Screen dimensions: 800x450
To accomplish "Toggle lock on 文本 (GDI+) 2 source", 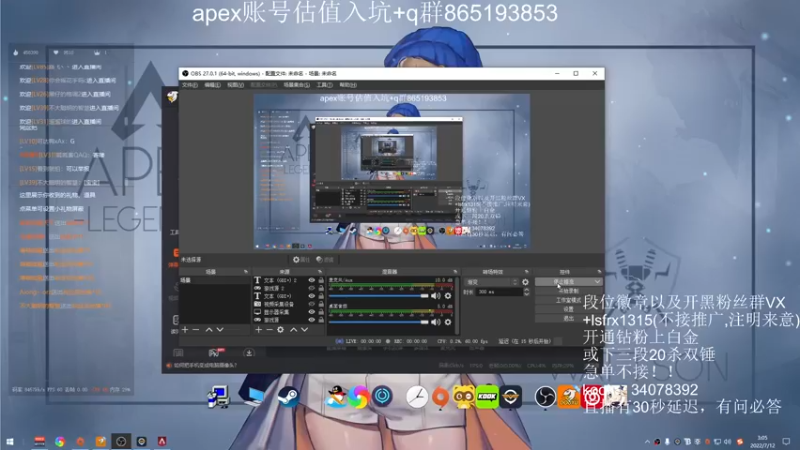I will 321,280.
